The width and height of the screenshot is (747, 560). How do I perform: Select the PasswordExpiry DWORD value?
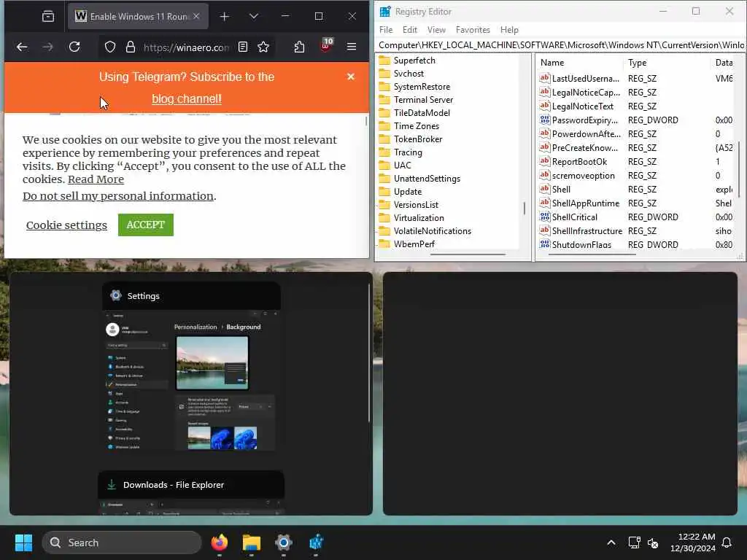584,120
